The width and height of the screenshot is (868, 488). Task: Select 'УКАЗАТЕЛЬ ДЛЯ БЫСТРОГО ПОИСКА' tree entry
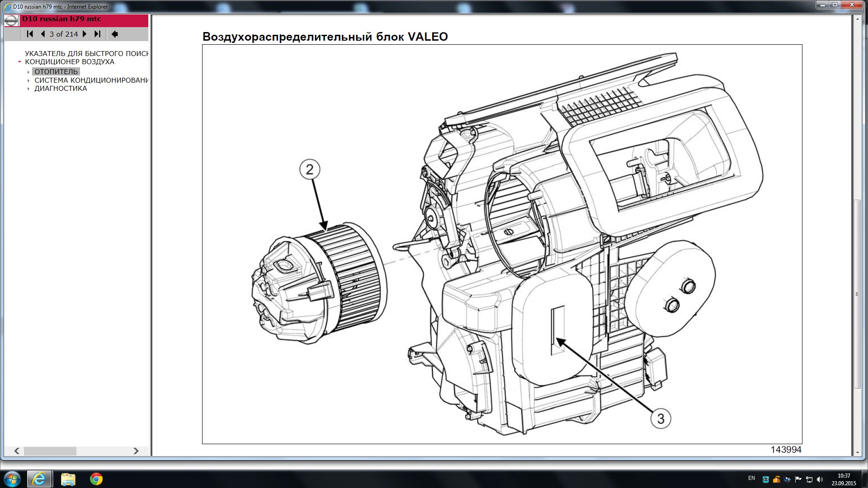click(x=86, y=53)
